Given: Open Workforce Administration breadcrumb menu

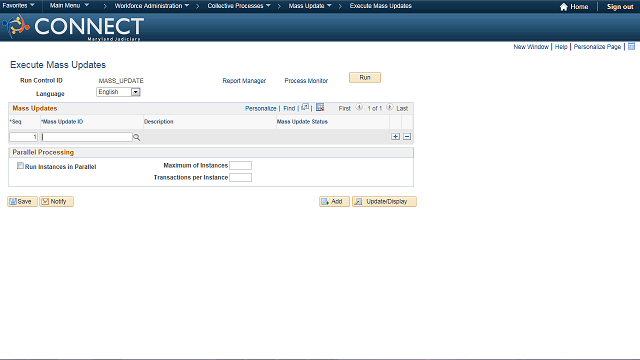Looking at the screenshot, I should (x=151, y=6).
